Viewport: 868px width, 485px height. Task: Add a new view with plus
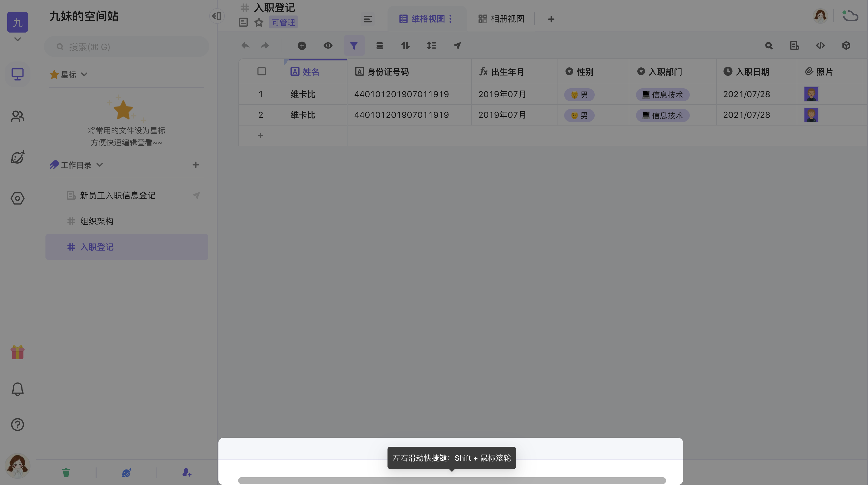coord(551,19)
